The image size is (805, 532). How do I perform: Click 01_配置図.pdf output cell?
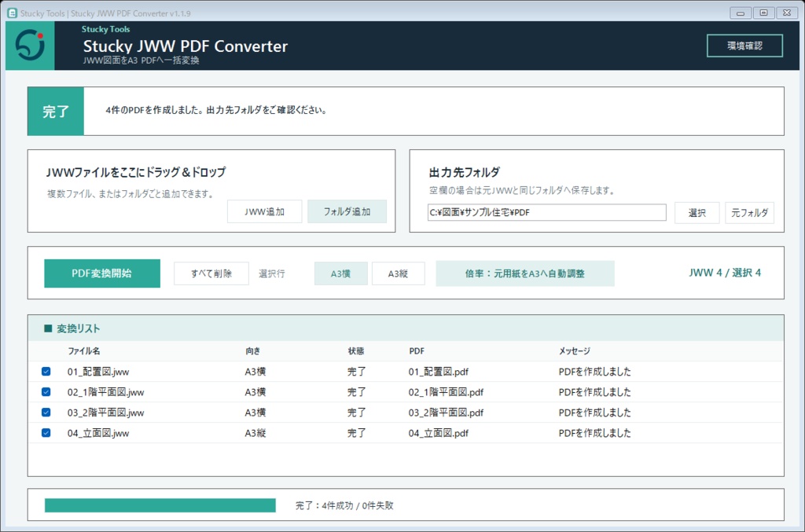[439, 372]
